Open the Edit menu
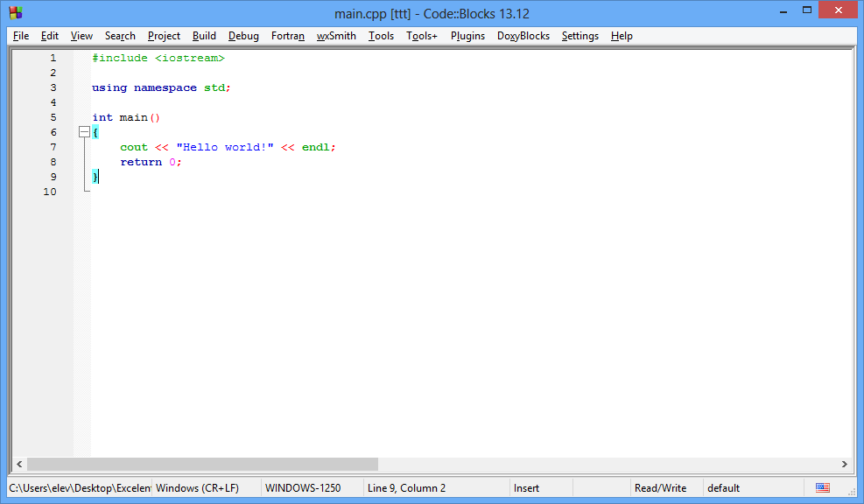Image resolution: width=864 pixels, height=504 pixels. (x=50, y=36)
